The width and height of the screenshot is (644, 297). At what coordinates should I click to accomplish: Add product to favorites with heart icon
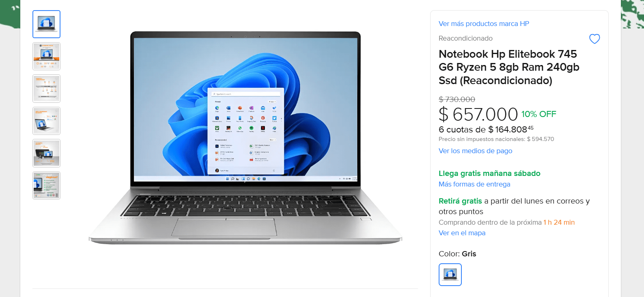(x=594, y=39)
